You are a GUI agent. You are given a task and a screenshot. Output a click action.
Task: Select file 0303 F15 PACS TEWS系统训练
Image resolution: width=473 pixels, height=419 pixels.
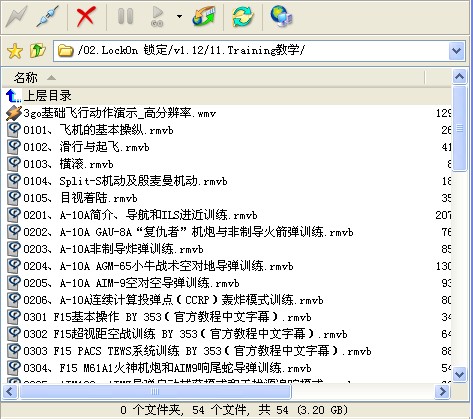197,351
